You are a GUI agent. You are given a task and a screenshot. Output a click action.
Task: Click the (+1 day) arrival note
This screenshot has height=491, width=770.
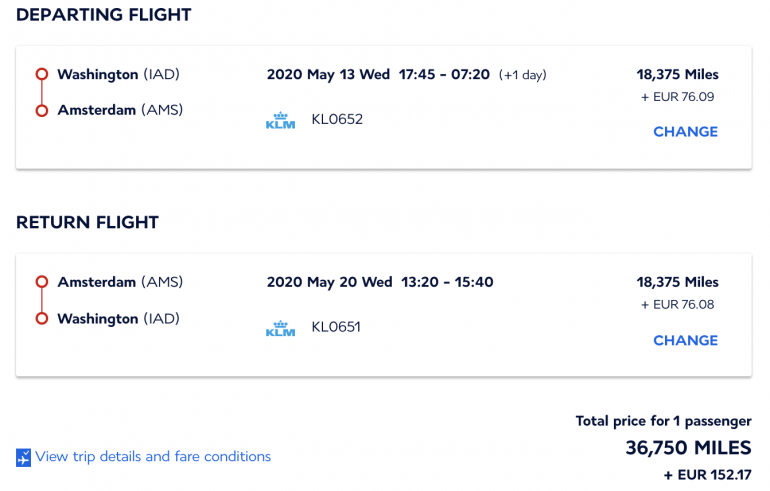pos(523,75)
